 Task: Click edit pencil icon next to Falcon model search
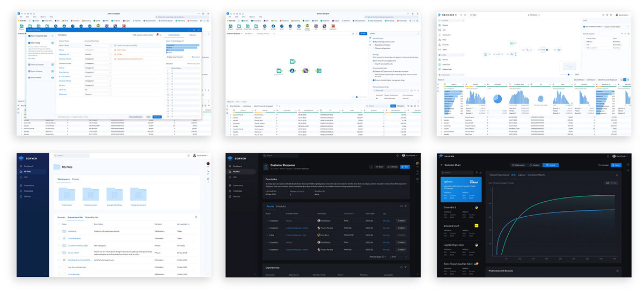(480, 173)
